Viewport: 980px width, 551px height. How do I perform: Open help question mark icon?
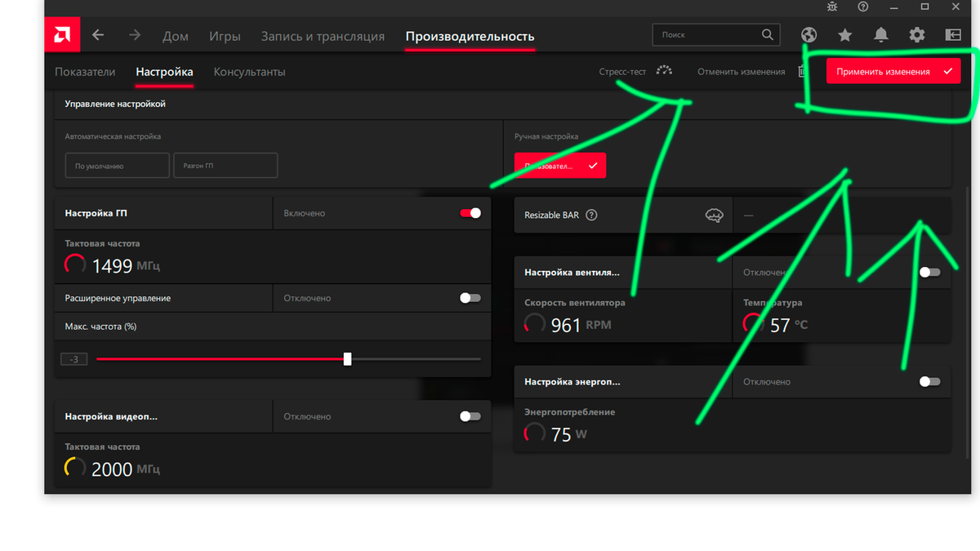(x=863, y=7)
